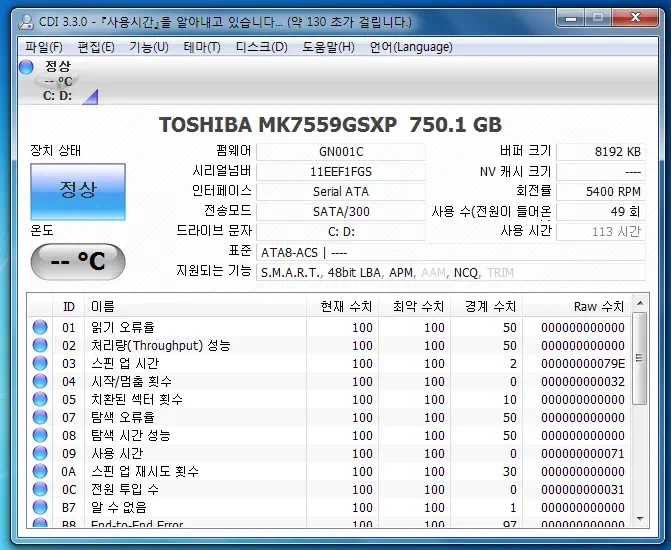Click the buffer size field 8192 KB

click(x=601, y=152)
